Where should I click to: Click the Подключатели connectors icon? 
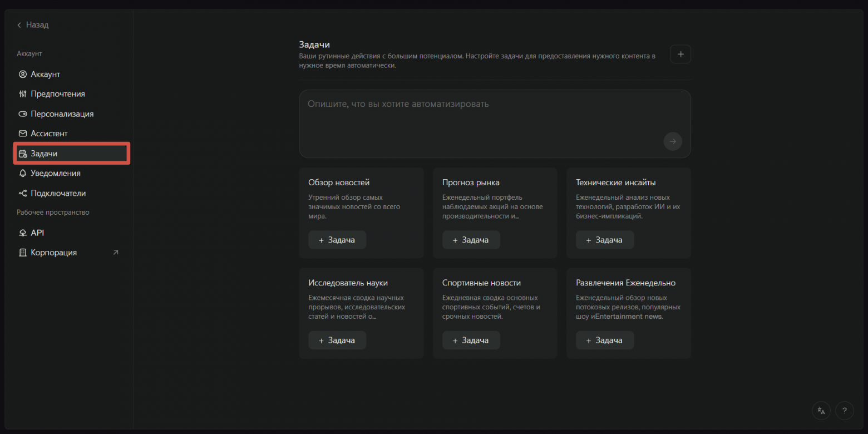click(x=23, y=194)
